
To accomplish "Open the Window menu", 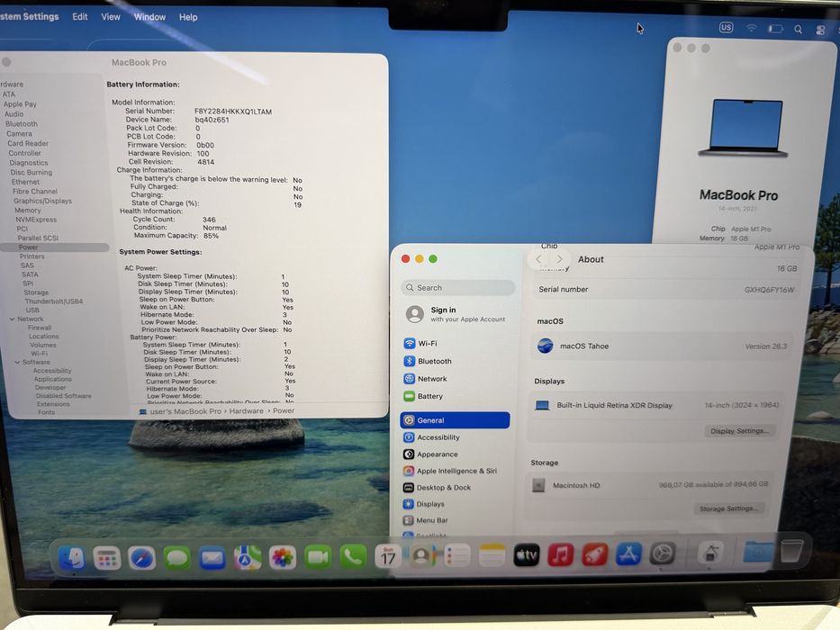I will pos(149,17).
